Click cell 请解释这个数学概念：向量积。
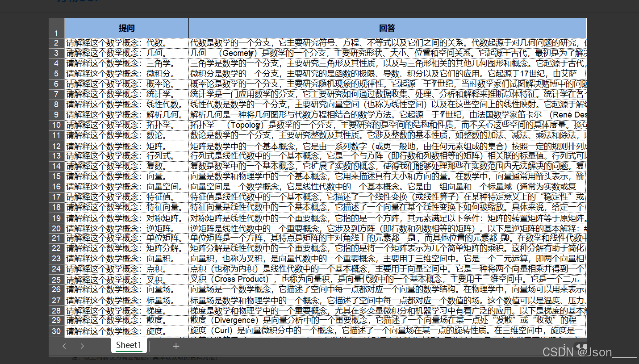 pos(126,259)
